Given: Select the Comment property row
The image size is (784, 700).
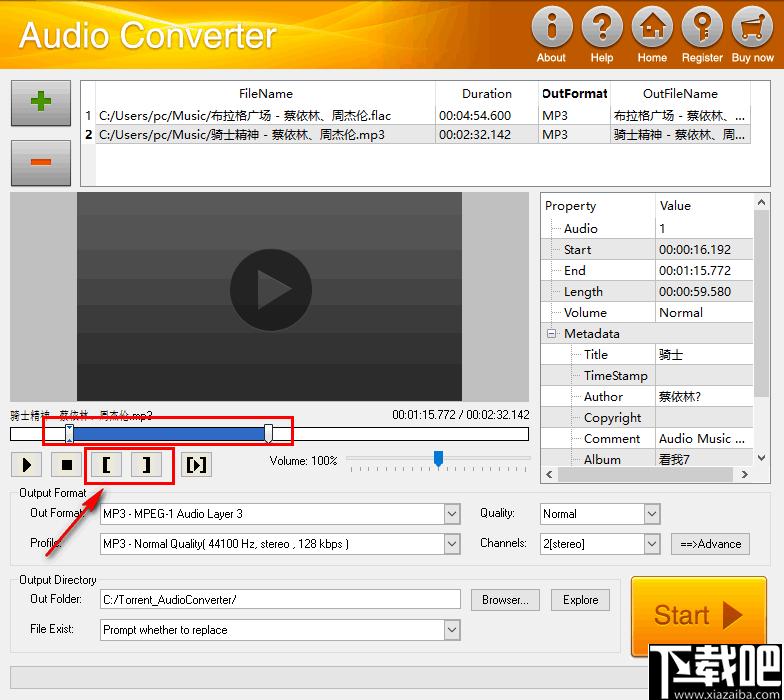Looking at the screenshot, I should (648, 438).
